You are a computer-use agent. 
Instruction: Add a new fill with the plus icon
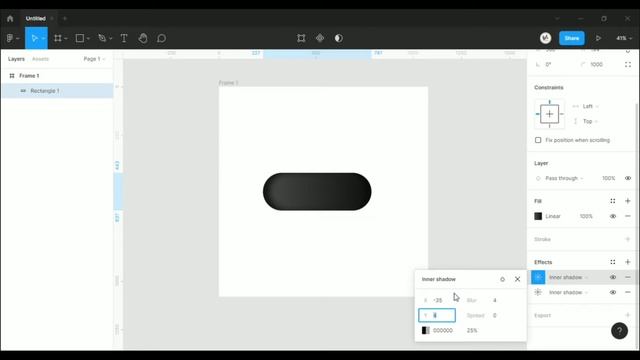[x=628, y=201]
